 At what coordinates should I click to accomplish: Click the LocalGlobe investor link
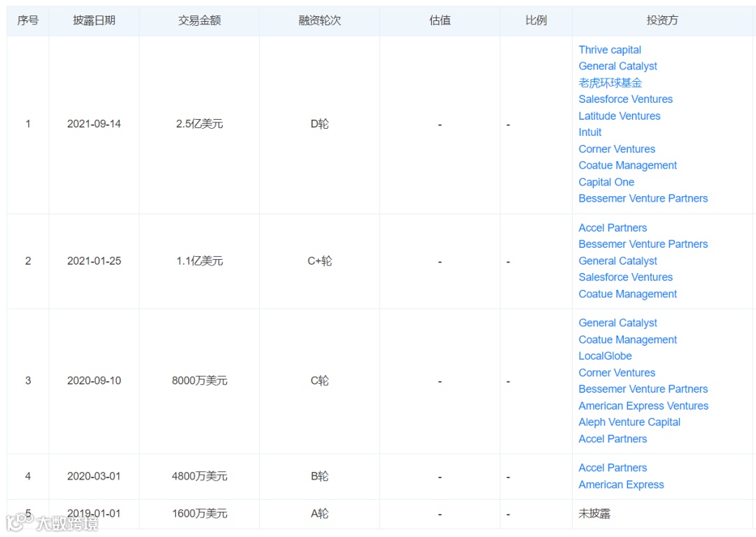[x=605, y=356]
